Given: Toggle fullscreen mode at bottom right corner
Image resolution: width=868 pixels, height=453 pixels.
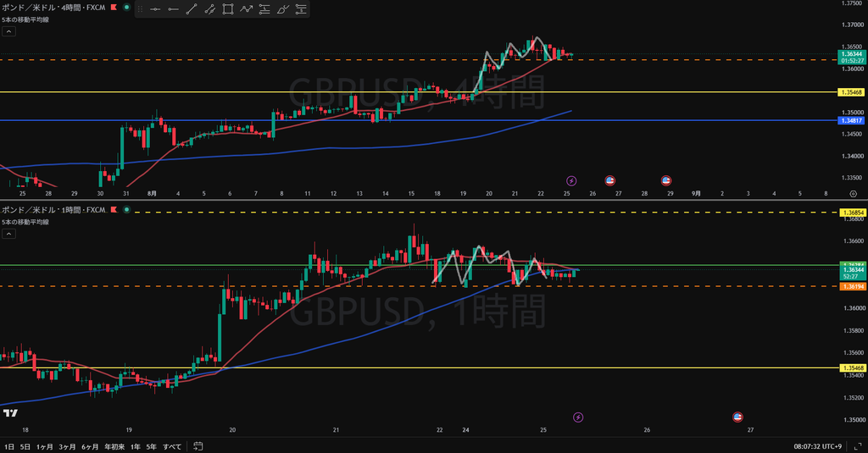Looking at the screenshot, I should (x=858, y=446).
